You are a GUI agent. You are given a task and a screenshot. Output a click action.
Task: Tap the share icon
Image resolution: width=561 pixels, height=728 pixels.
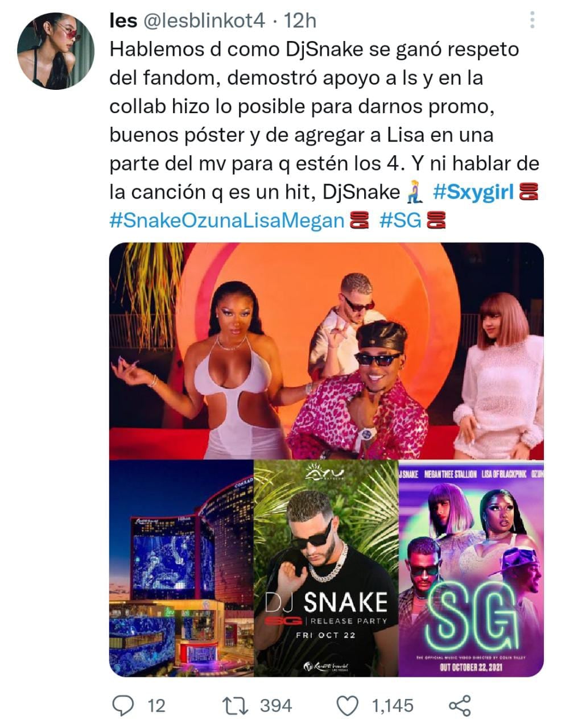tap(461, 706)
